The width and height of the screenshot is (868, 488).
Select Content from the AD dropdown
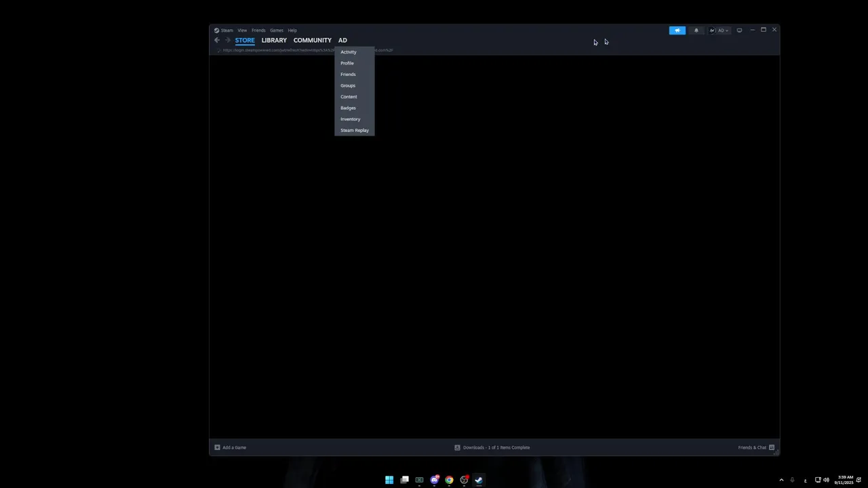click(354, 97)
